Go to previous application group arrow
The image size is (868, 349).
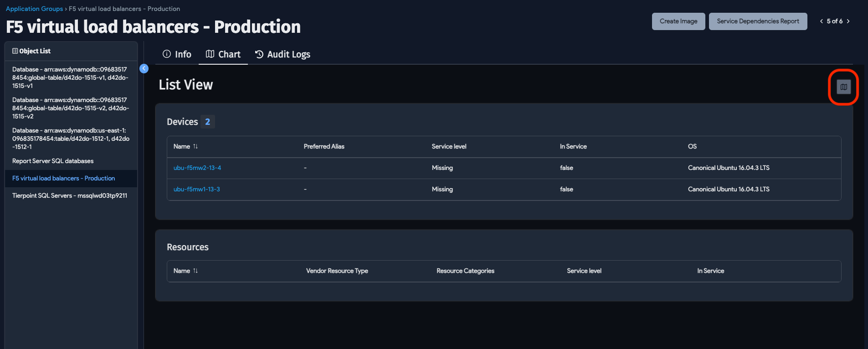821,21
